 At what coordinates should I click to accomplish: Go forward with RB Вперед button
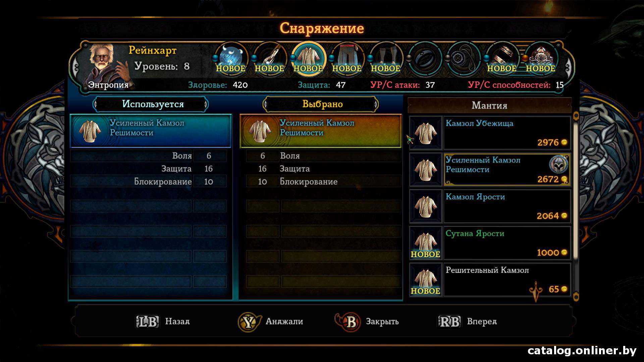[x=467, y=321]
